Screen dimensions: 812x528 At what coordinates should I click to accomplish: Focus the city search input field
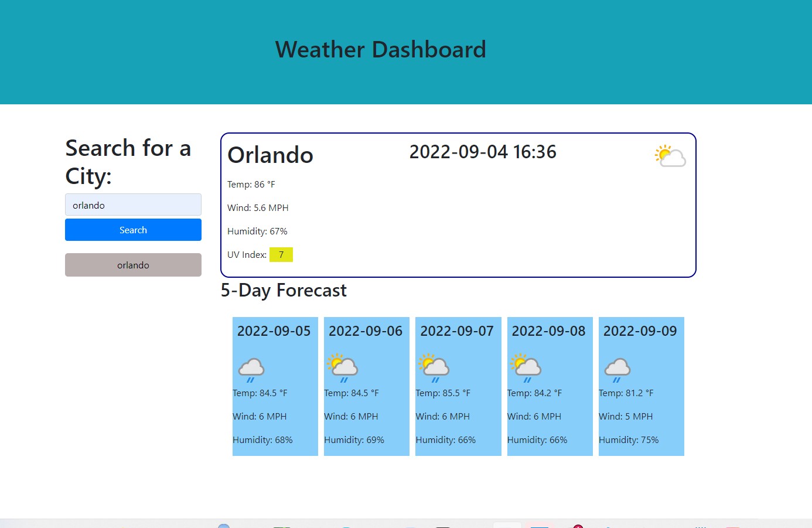133,205
